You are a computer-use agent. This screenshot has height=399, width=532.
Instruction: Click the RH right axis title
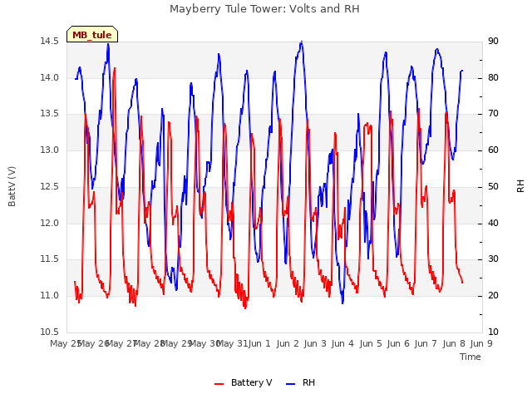[x=520, y=186]
